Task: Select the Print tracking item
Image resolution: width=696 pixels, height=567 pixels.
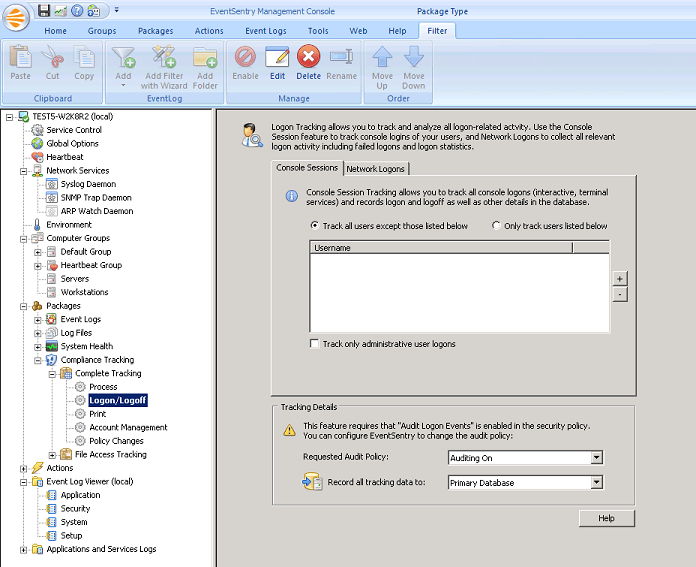Action: [x=98, y=414]
